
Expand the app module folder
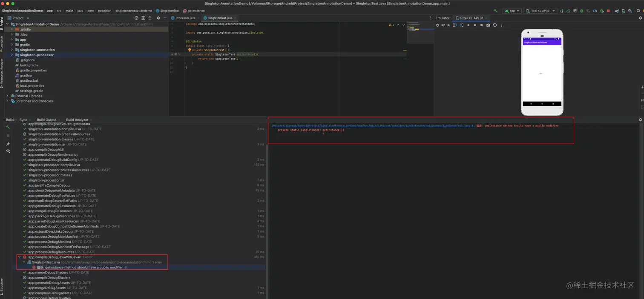click(12, 40)
